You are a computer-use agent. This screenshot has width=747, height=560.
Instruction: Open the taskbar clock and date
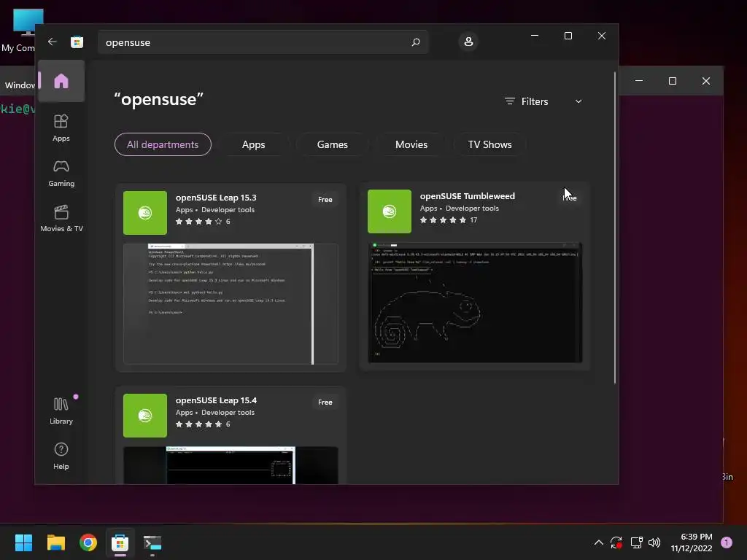(x=692, y=542)
